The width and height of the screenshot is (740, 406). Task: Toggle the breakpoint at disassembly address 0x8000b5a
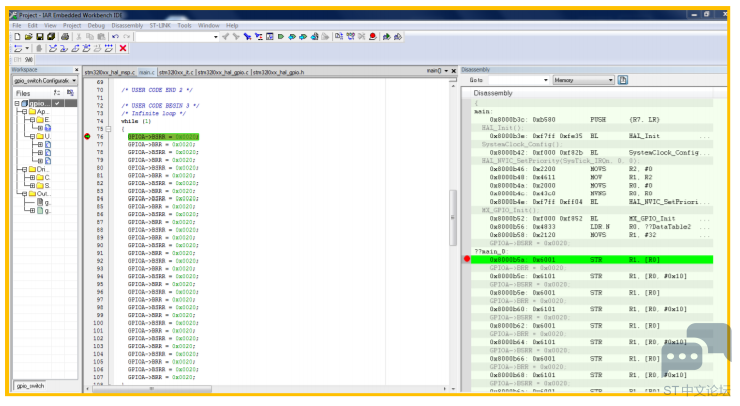[x=467, y=259]
